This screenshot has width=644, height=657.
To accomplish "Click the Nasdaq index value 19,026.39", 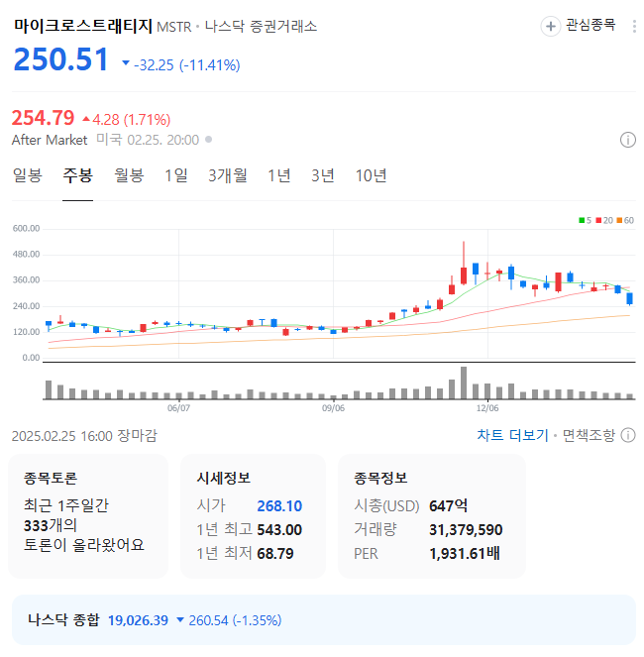I will pyautogui.click(x=138, y=620).
